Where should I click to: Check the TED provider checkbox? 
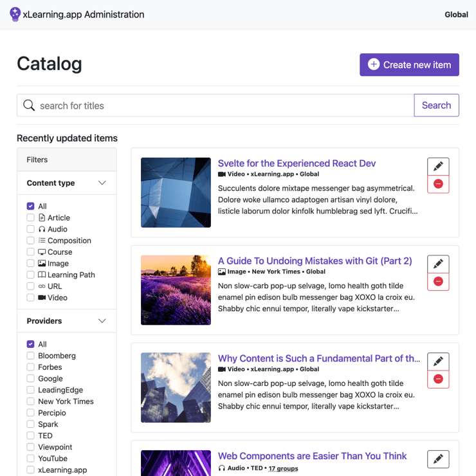31,435
